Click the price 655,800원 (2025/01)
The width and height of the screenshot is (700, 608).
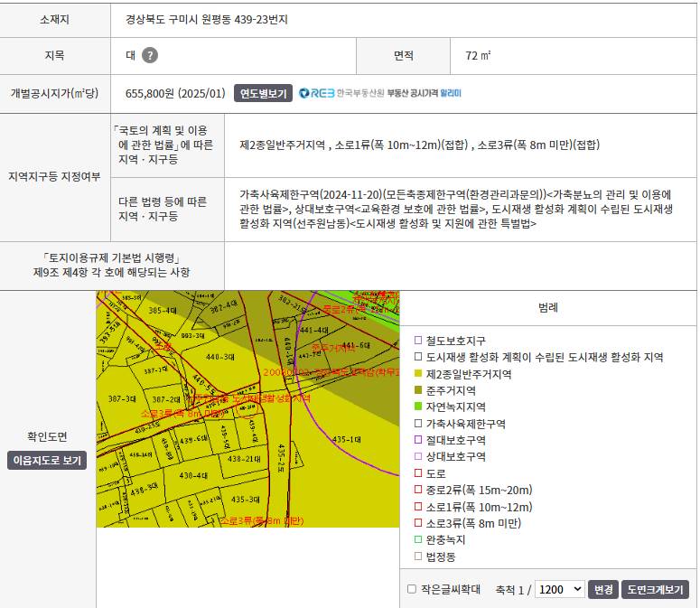(x=175, y=93)
